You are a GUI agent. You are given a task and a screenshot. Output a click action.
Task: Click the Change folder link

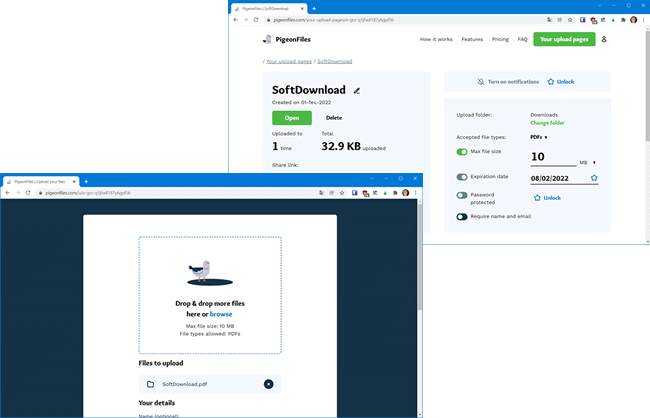(547, 123)
